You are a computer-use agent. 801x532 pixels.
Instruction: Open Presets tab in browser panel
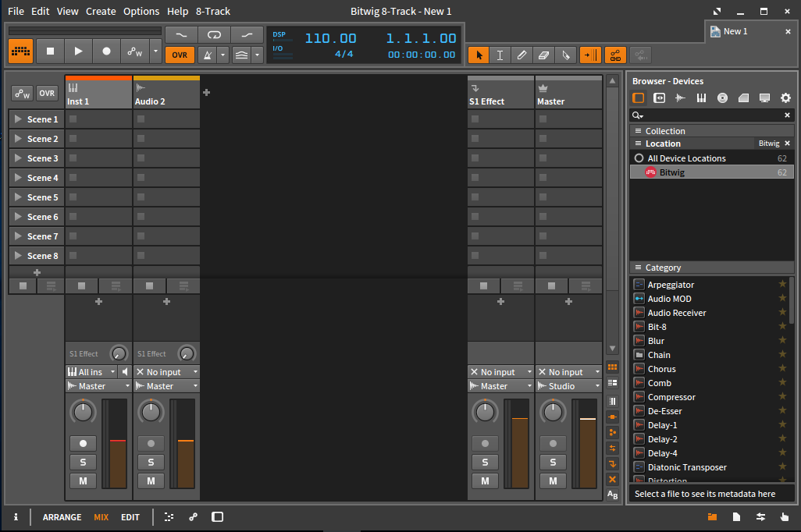pos(660,98)
